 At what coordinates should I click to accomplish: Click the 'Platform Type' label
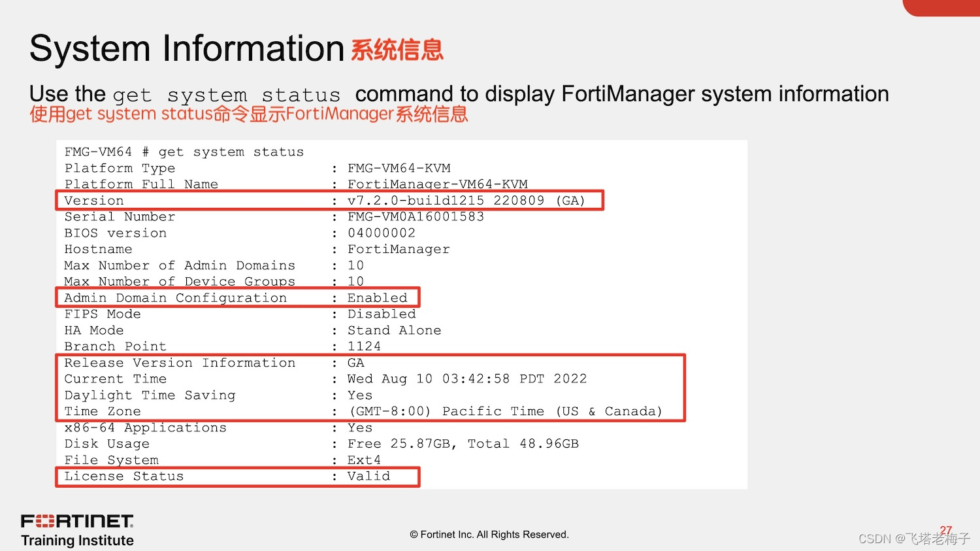tap(120, 169)
